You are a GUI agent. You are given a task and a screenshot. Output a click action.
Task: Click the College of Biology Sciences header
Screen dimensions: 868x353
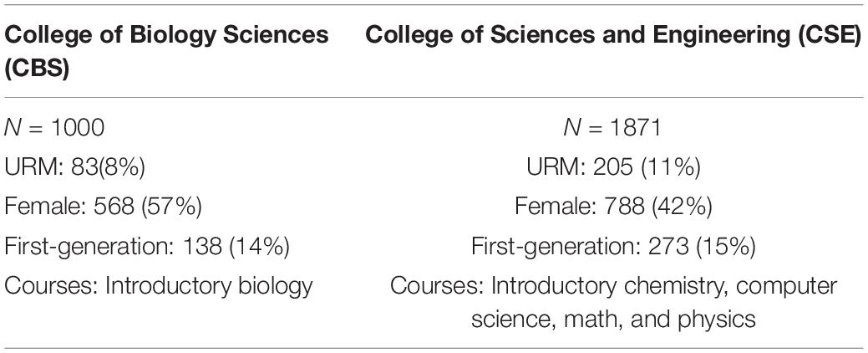click(x=166, y=53)
